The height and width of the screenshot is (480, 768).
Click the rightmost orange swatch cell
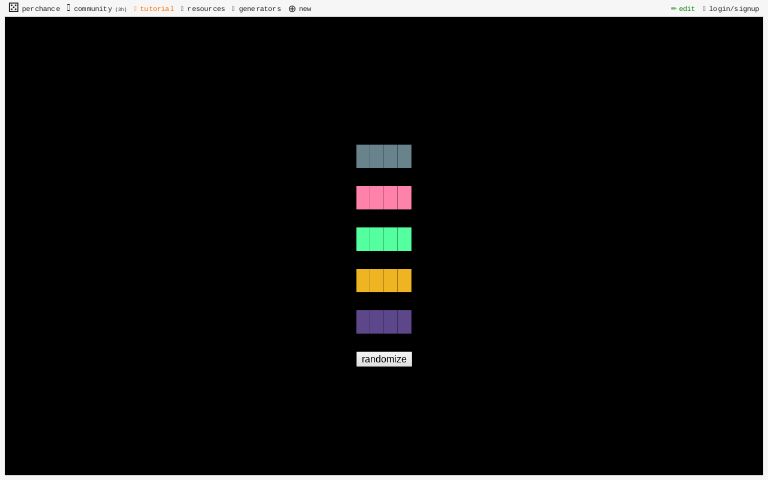point(404,280)
